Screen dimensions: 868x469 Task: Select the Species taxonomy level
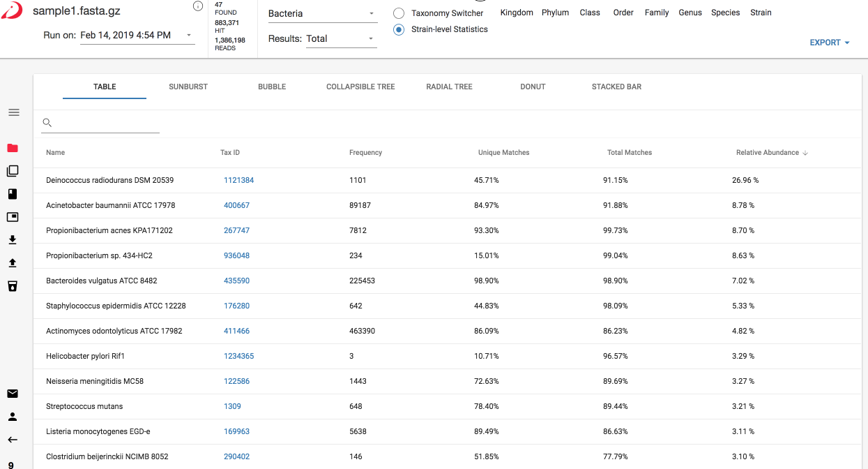(726, 13)
